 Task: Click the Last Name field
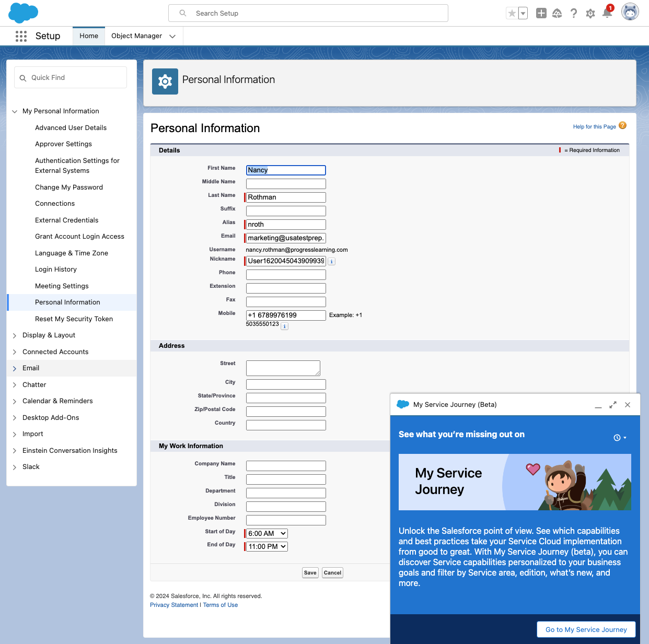(286, 197)
